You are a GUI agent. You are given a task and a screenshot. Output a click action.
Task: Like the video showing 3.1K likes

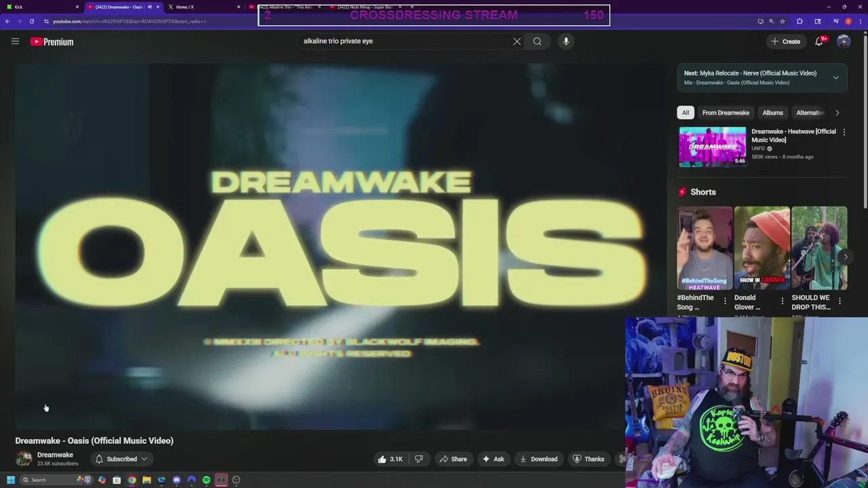click(391, 459)
